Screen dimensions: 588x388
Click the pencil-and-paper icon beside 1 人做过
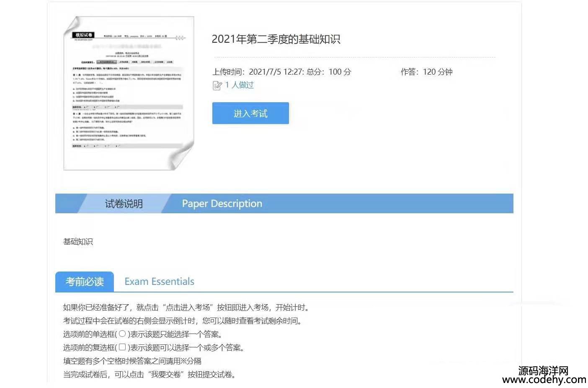pyautogui.click(x=217, y=85)
